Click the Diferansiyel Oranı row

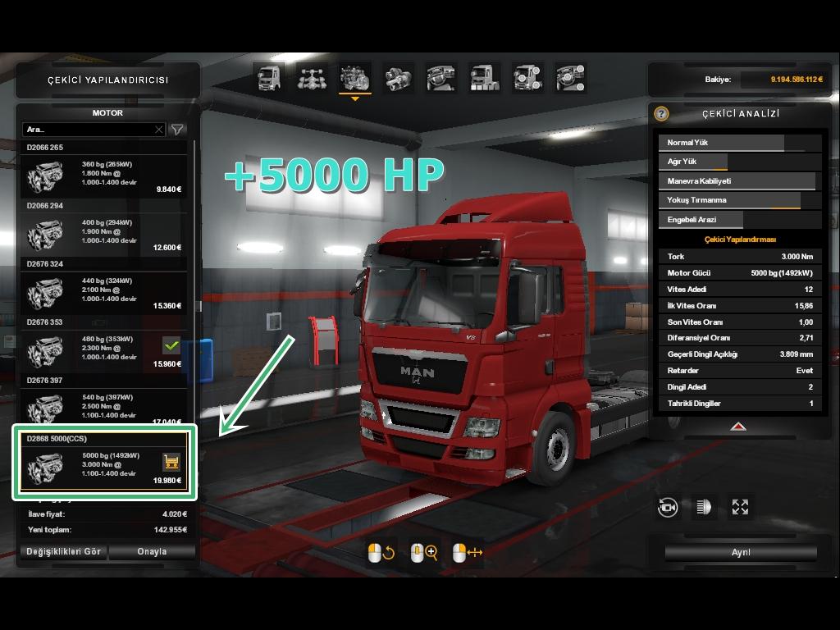pos(740,338)
